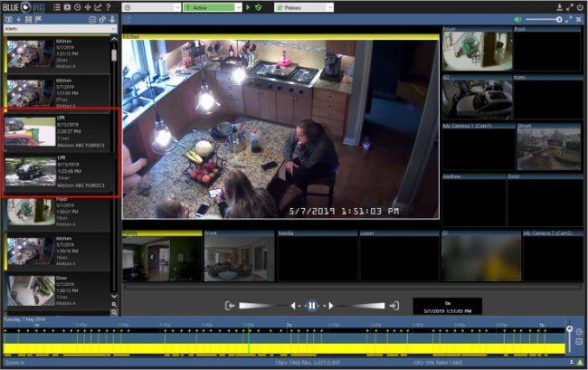Open the clips library book icon

point(9,19)
